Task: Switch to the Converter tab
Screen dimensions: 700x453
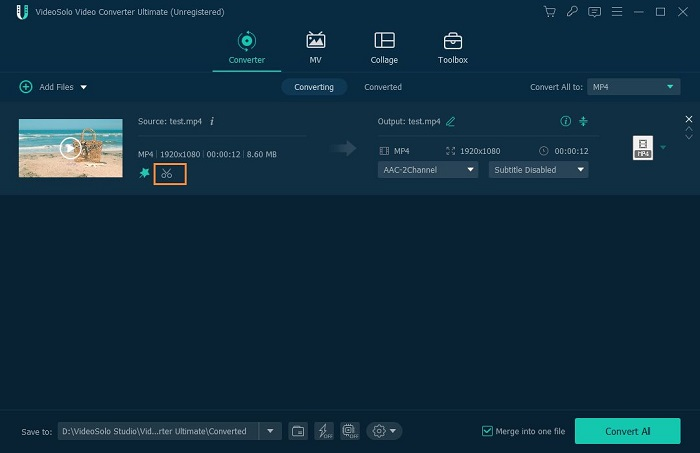Action: point(247,48)
